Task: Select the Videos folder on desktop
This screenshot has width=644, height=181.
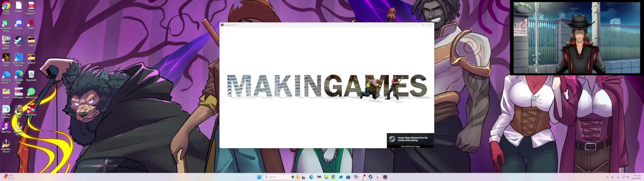Action: (31, 41)
